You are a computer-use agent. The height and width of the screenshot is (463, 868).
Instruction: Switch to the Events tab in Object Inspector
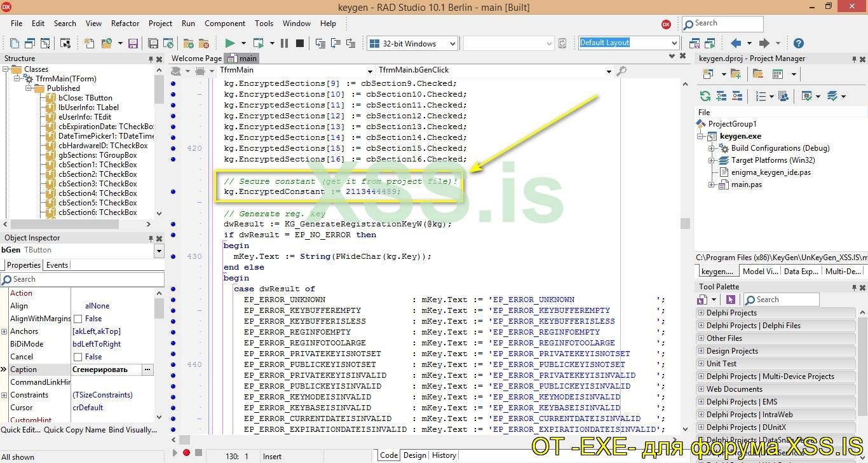pyautogui.click(x=57, y=265)
